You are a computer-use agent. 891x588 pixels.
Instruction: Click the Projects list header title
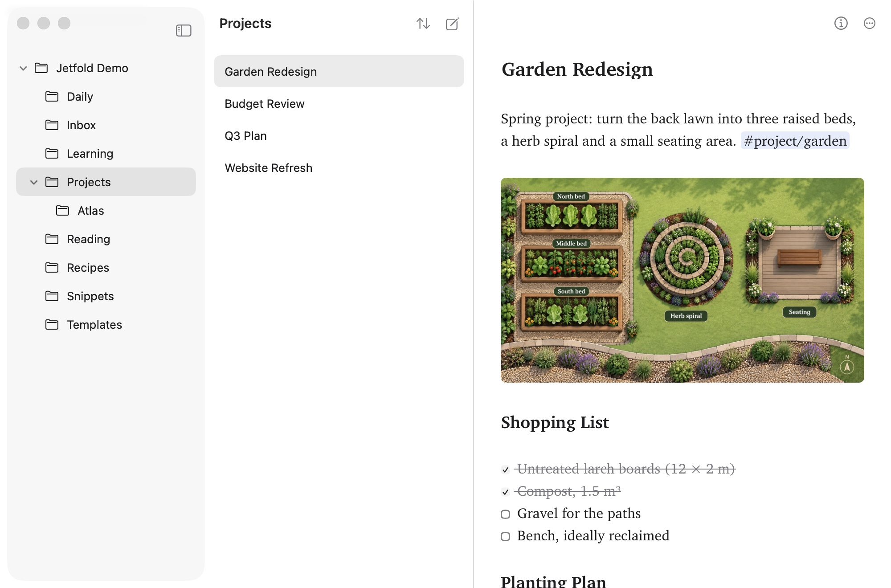245,23
